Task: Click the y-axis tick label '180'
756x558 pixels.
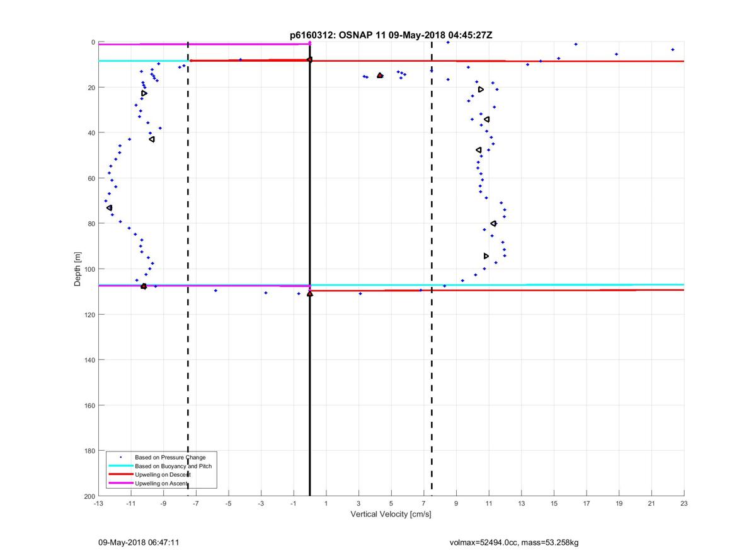Action: click(x=89, y=451)
